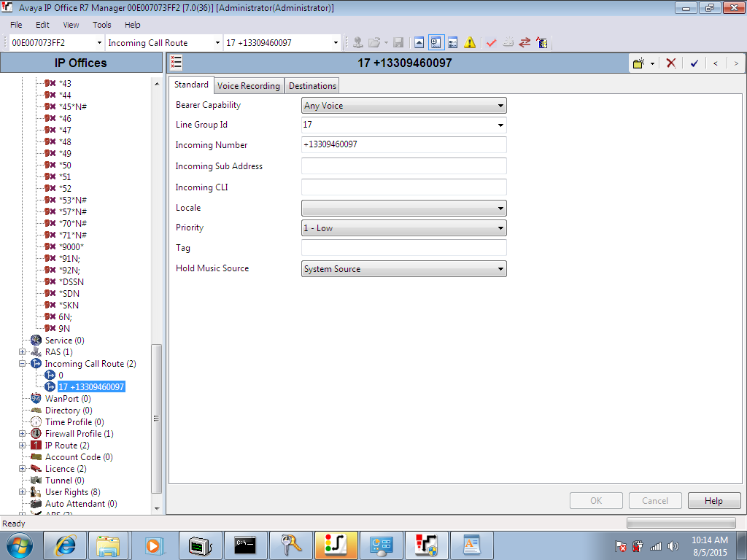The height and width of the screenshot is (560, 747).
Task: Open the Help menu
Action: (x=133, y=25)
